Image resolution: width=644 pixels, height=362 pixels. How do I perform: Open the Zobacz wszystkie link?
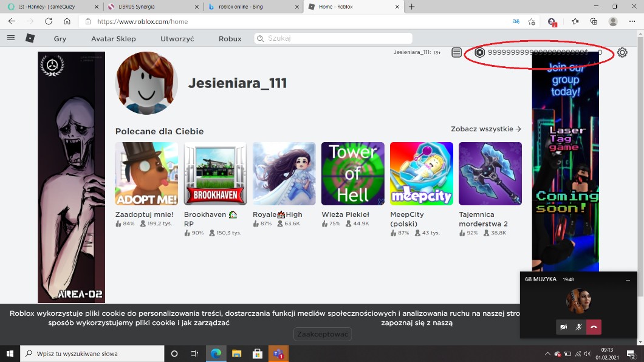485,129
